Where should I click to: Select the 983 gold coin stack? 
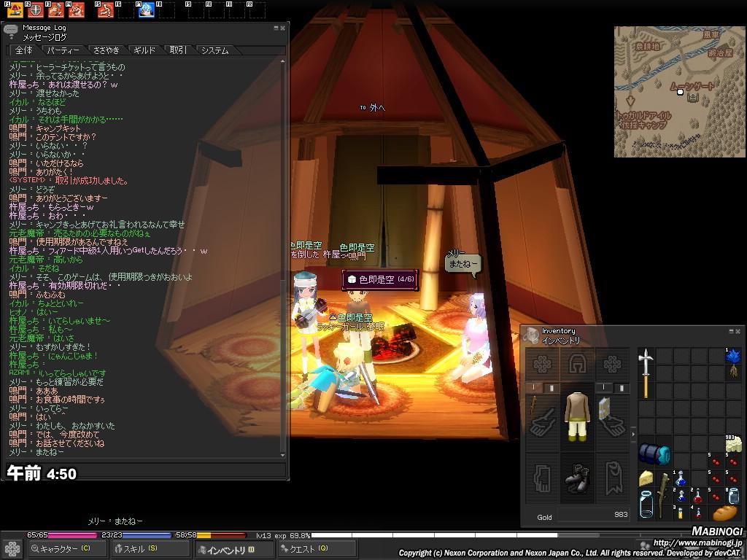(733, 444)
